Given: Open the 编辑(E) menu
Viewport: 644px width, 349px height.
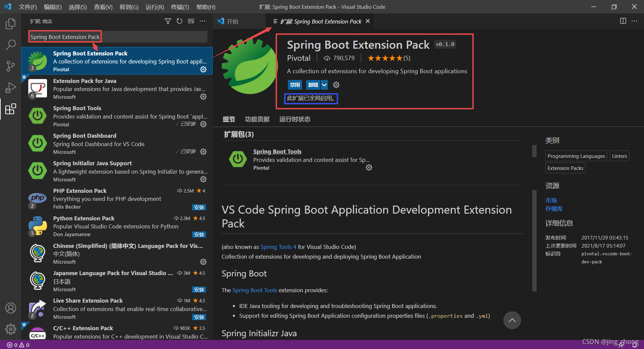Looking at the screenshot, I should click(53, 7).
